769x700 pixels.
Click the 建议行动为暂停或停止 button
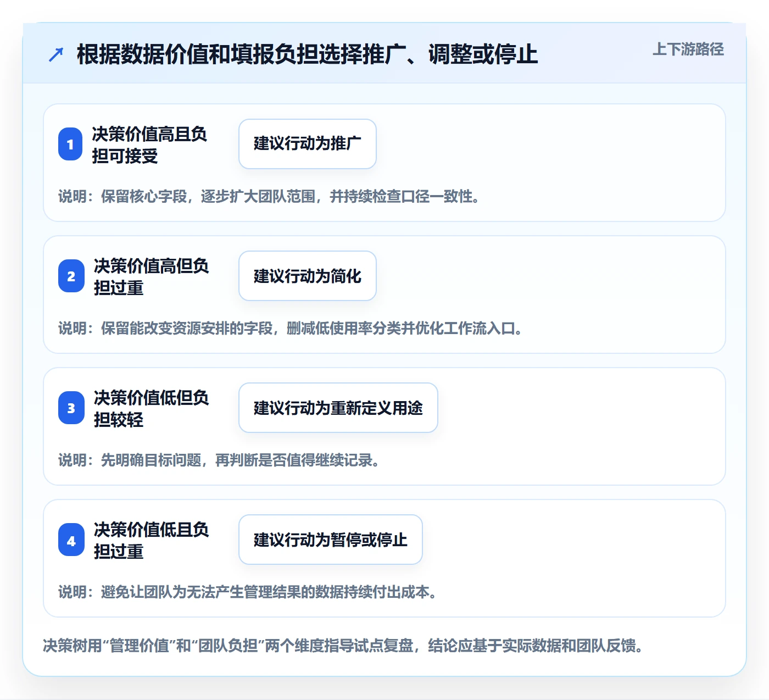(x=331, y=540)
